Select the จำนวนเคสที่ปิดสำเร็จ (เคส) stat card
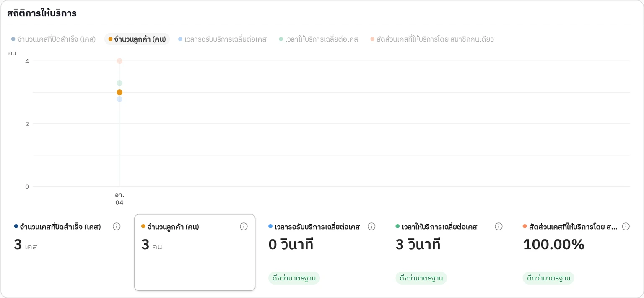Screen dimensions: 644x298 point(68,252)
